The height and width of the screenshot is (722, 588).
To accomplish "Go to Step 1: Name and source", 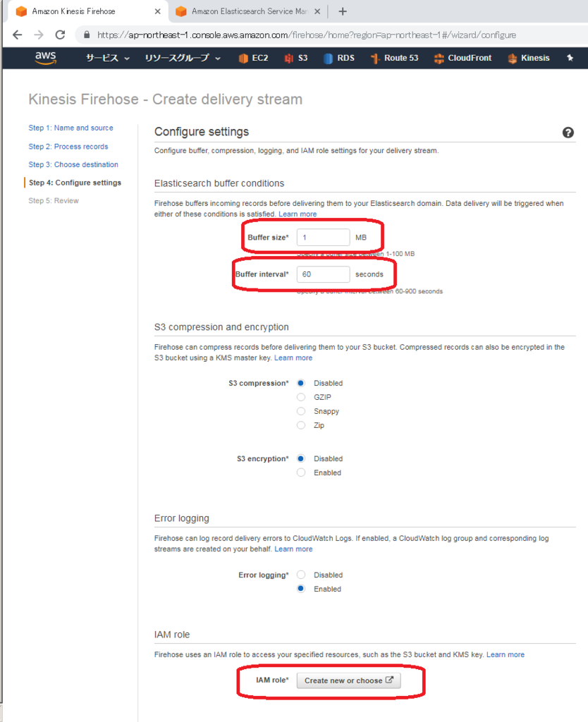I will [71, 128].
